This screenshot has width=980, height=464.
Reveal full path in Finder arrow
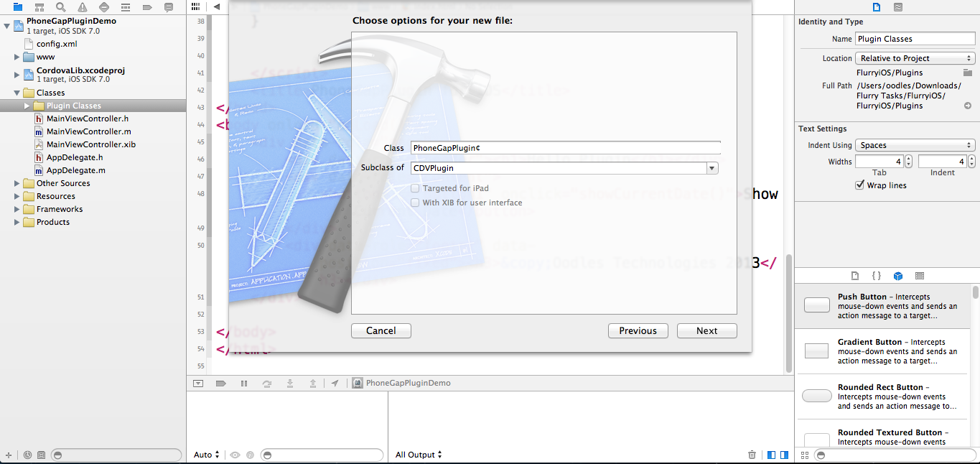pyautogui.click(x=968, y=106)
